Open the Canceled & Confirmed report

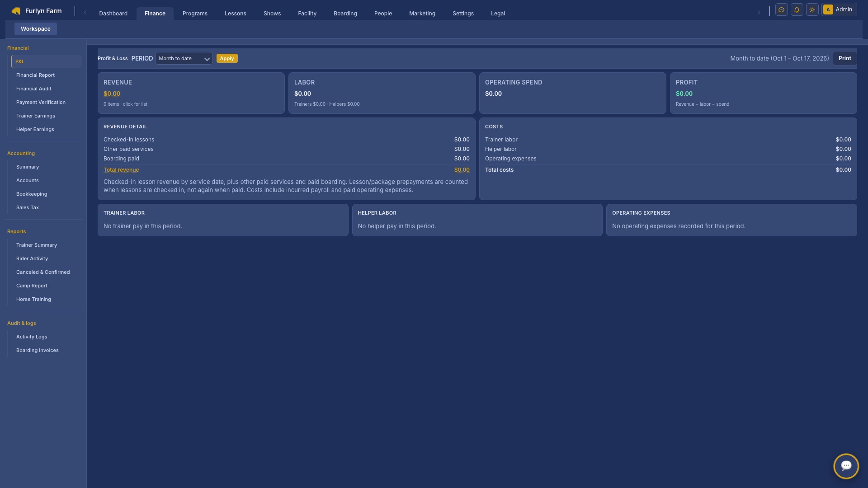point(45,272)
